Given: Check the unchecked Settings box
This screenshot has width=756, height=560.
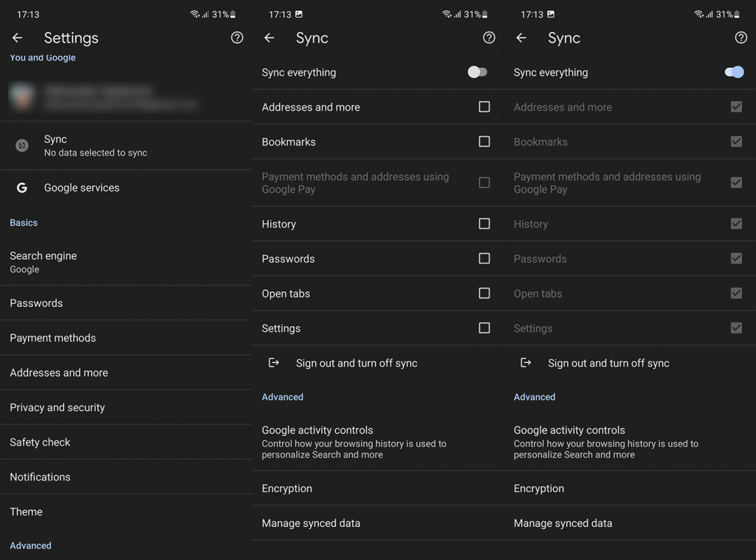Looking at the screenshot, I should tap(484, 328).
